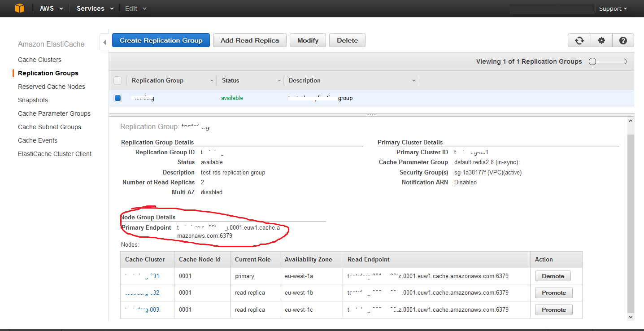Promote the read replica in eu-west-1b

click(x=554, y=293)
